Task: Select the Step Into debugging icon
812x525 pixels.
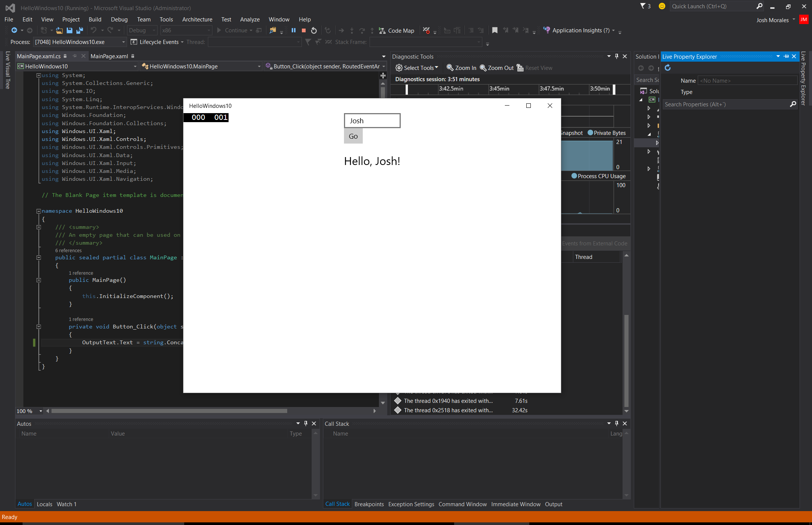Action: [352, 30]
